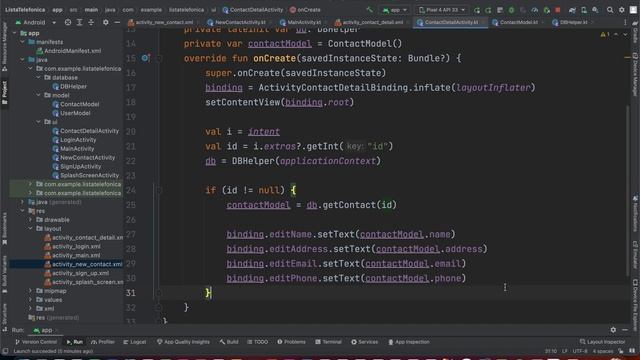Open the Pixel 4 API 33 device dropdown
The image size is (640, 360).
point(442,10)
